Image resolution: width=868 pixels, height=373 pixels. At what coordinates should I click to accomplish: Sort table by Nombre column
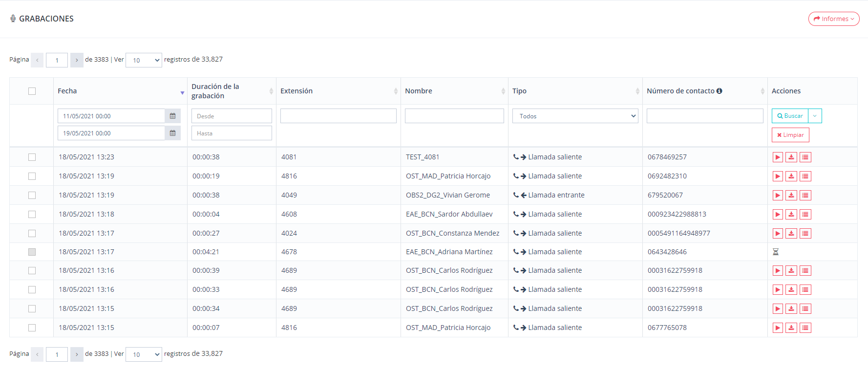454,91
